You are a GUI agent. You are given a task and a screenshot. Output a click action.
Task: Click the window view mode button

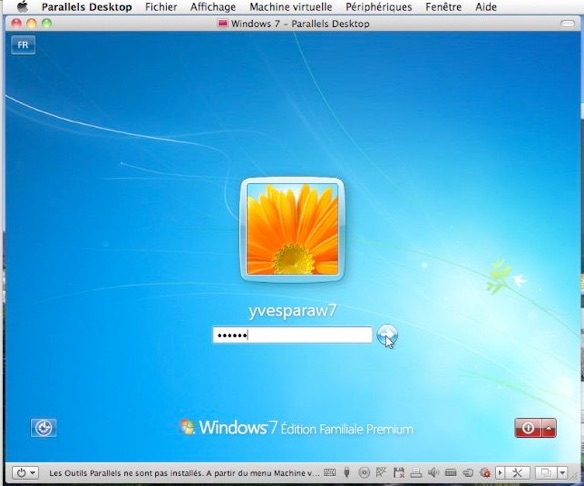[x=546, y=473]
